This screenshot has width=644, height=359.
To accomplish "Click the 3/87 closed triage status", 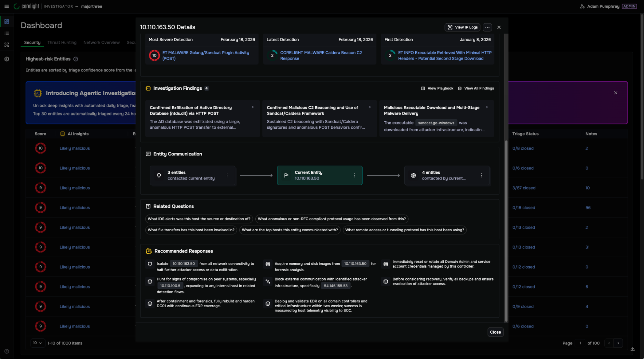I will coord(524,188).
